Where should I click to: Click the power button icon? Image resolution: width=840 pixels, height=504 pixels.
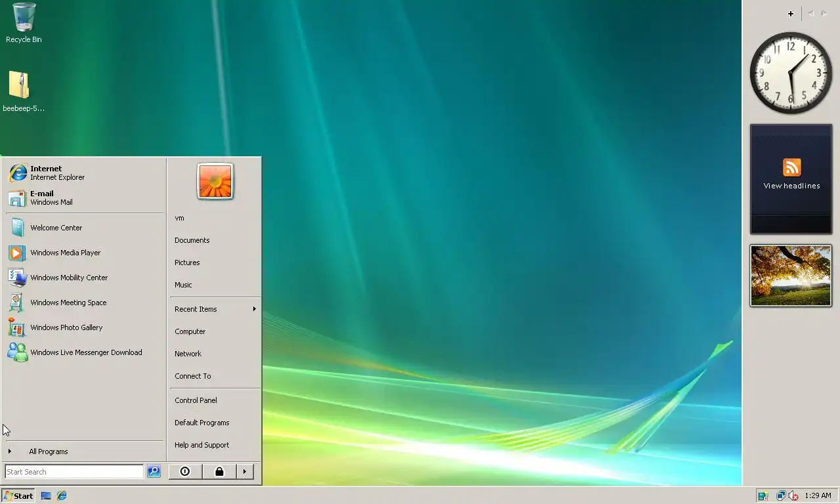click(x=185, y=471)
